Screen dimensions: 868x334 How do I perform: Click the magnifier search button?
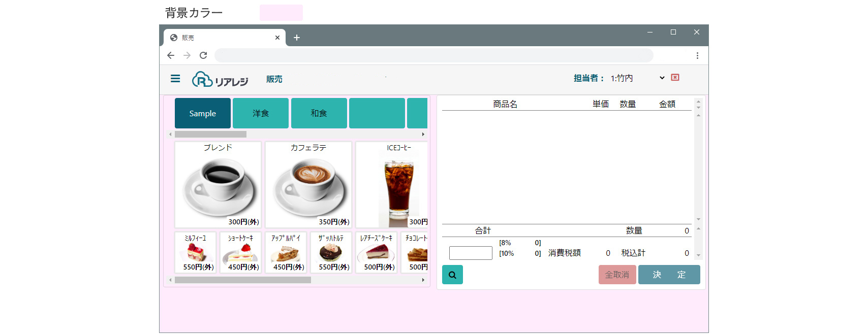click(x=452, y=275)
